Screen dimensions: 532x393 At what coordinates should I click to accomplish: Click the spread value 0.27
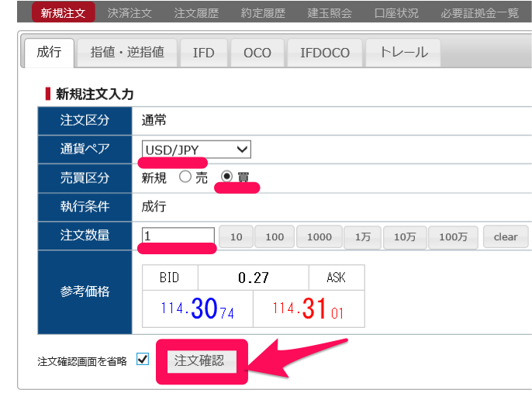253,278
